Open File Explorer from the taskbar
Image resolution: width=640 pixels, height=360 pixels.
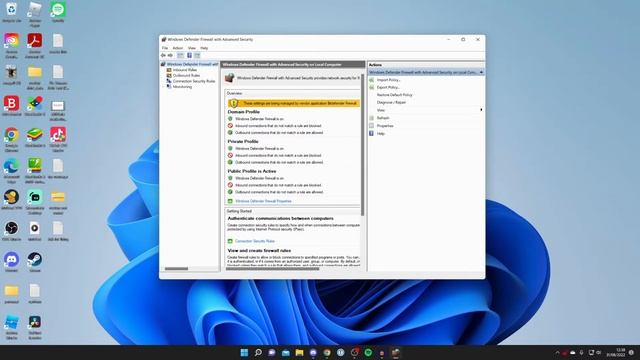[x=299, y=353]
